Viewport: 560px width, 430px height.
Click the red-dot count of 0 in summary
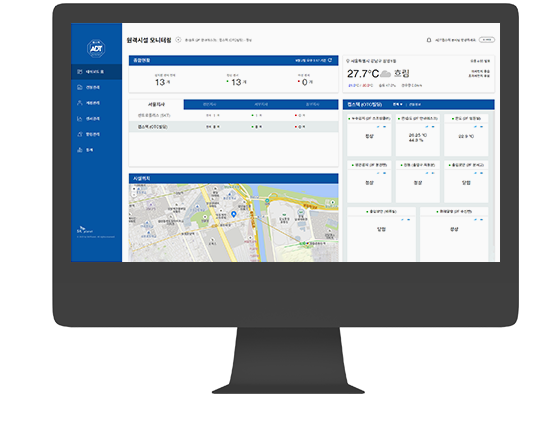pos(305,82)
